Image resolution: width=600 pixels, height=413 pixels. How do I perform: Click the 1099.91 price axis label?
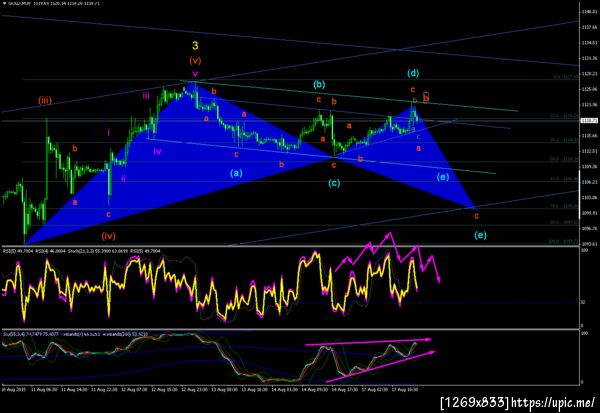click(x=590, y=213)
